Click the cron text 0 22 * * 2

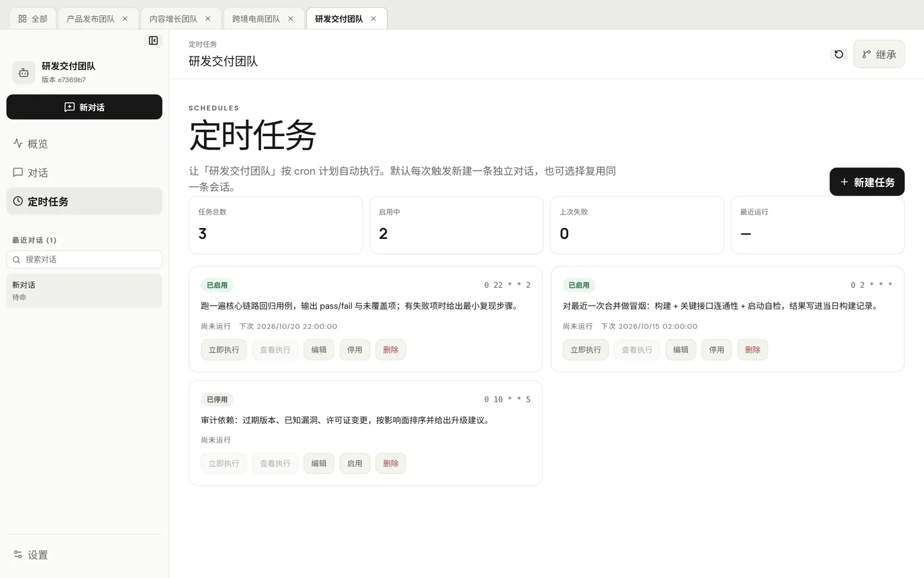pos(507,285)
